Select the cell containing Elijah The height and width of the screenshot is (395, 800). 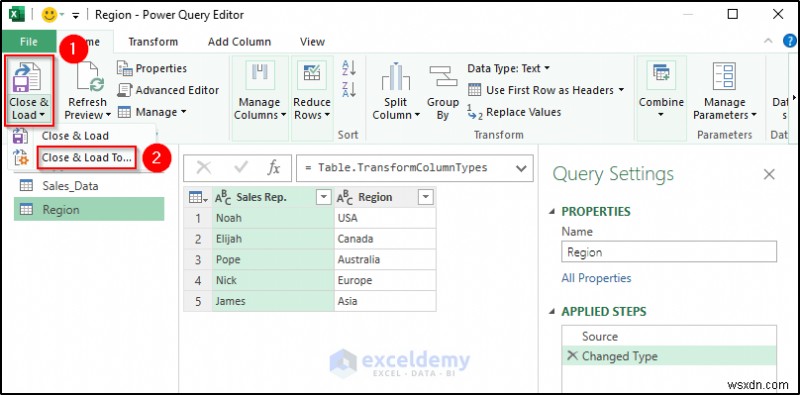[x=273, y=239]
